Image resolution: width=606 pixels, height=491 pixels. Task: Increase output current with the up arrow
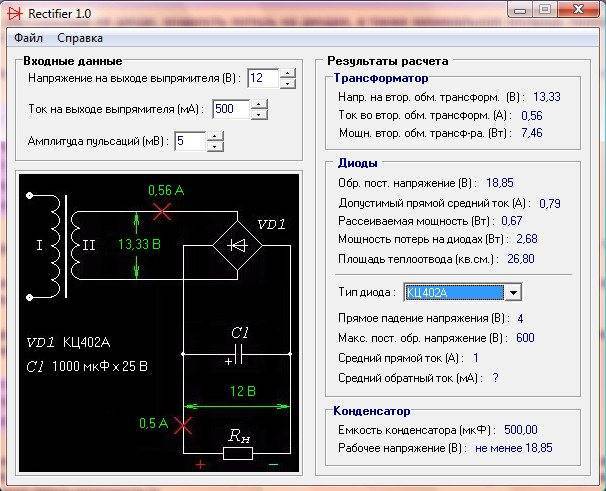click(x=259, y=104)
